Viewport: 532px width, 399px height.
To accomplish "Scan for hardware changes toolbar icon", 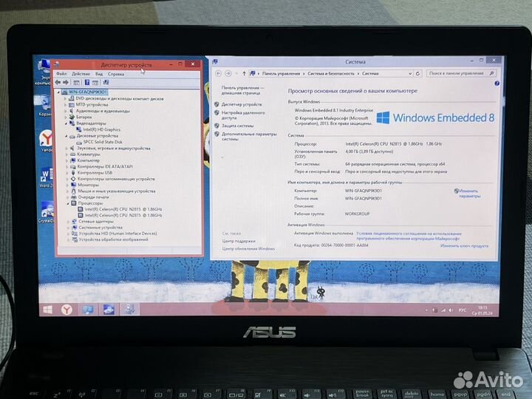I will click(x=106, y=83).
